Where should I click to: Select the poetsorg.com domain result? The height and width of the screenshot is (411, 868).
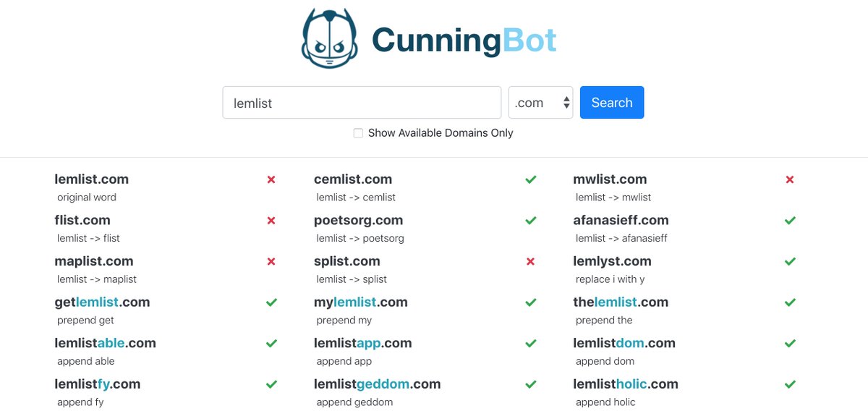(359, 221)
